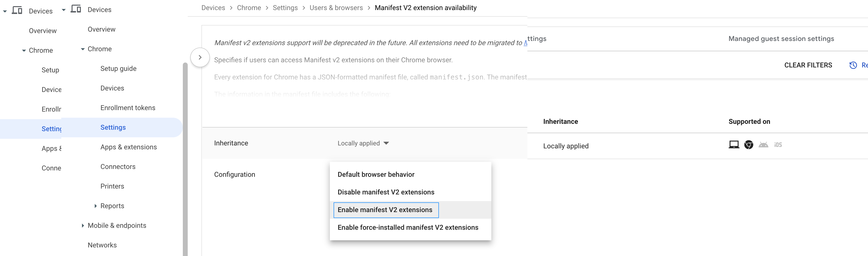Click the Android supported-on icon

[763, 145]
